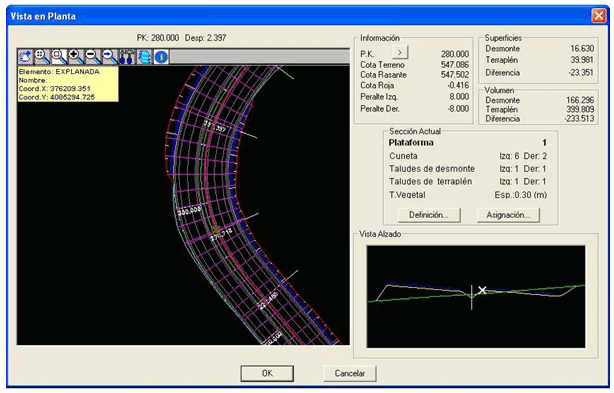
Task: Click the white X marker in Vista Alzado
Action: tap(482, 290)
